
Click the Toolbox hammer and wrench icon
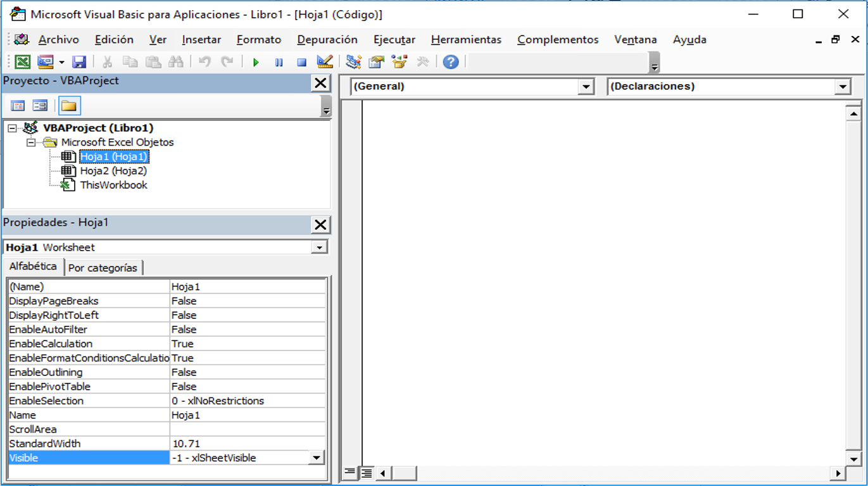pos(422,62)
